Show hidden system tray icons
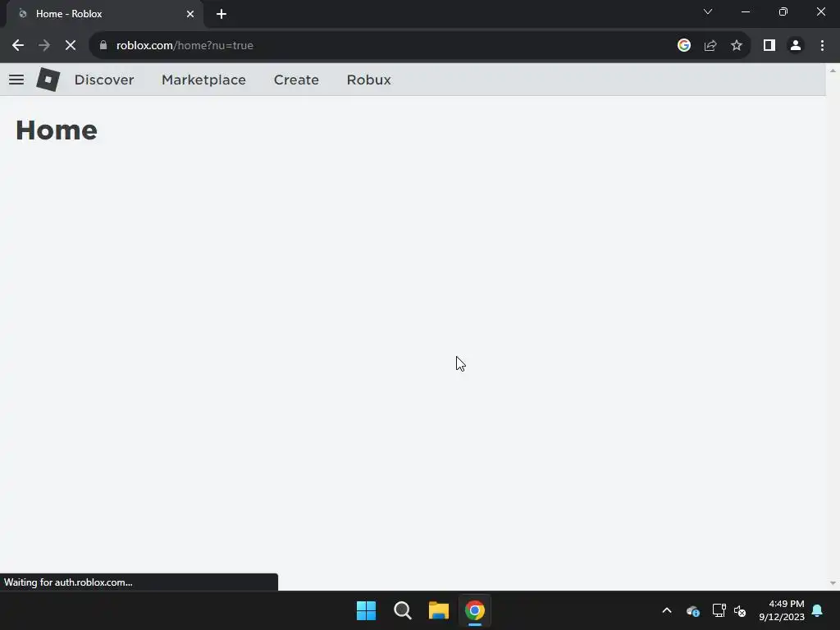840x630 pixels. click(x=667, y=610)
